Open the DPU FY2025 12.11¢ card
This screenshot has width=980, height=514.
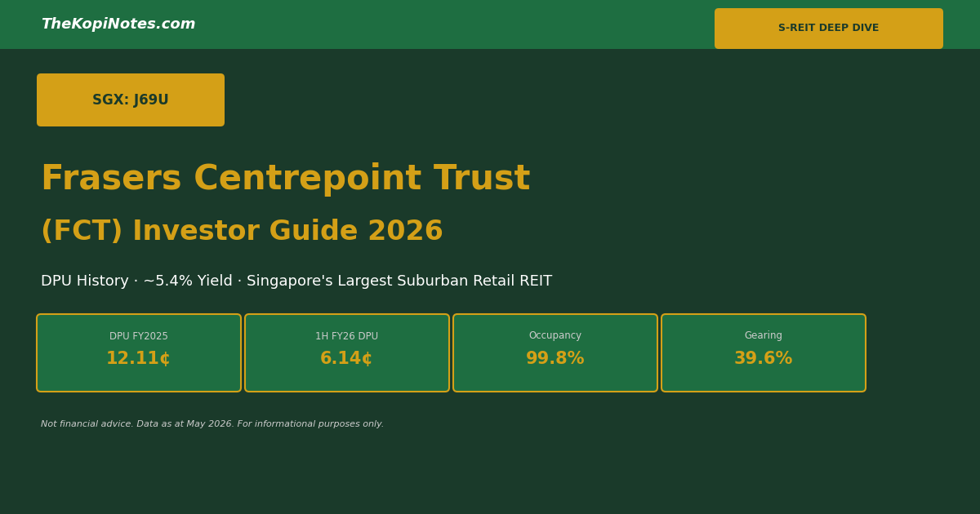139,352
